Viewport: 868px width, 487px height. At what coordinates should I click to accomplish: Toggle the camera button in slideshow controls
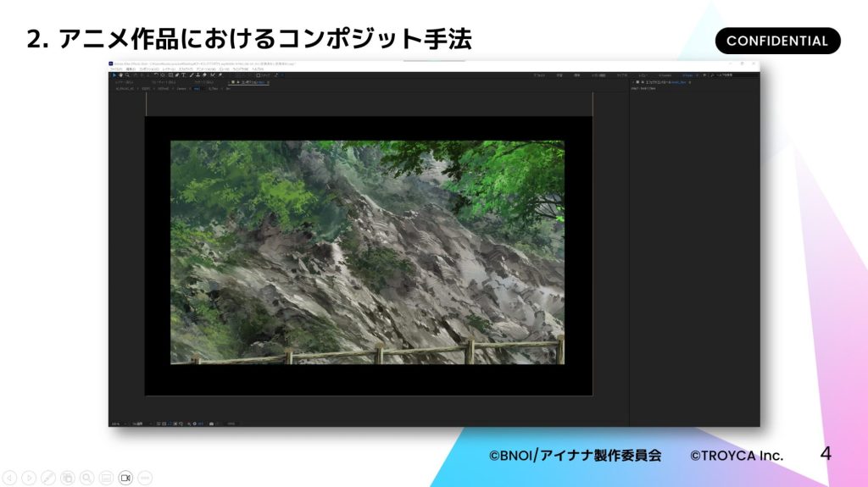125,478
